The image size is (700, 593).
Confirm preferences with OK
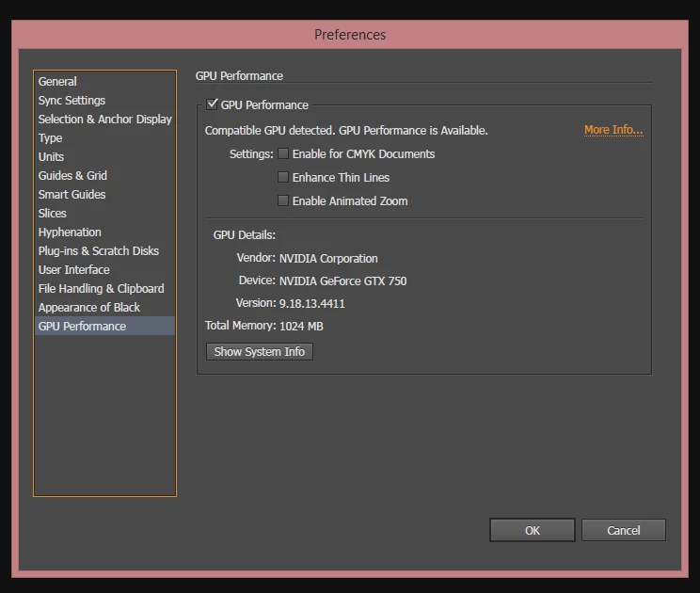533,530
